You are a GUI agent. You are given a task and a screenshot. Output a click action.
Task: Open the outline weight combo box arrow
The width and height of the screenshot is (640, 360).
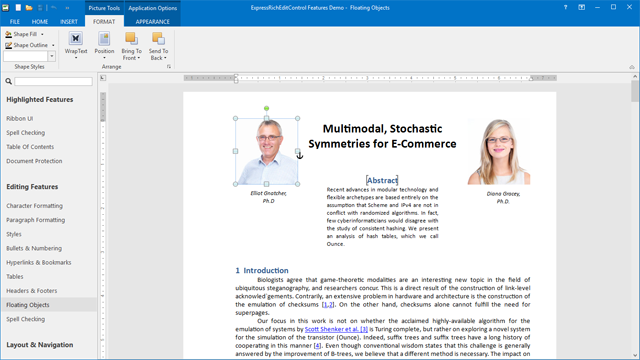click(51, 56)
